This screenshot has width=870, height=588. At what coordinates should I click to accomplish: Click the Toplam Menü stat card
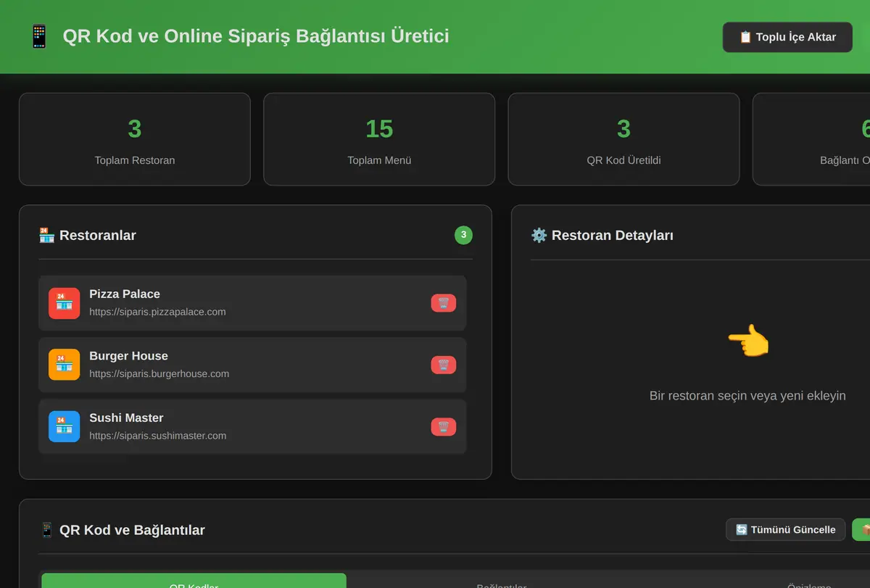[x=379, y=139]
